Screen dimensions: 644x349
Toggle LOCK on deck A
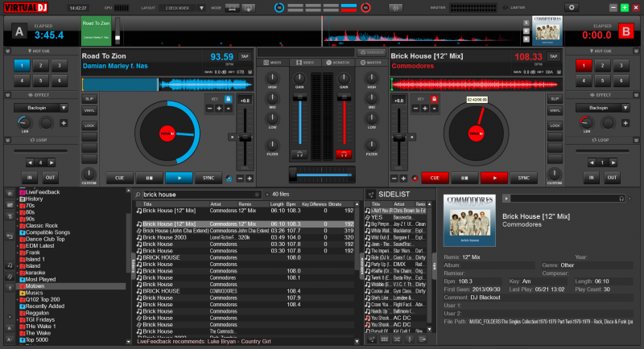tap(89, 125)
